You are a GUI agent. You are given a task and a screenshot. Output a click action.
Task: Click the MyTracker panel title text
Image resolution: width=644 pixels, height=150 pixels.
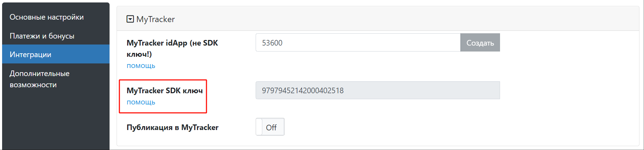156,19
